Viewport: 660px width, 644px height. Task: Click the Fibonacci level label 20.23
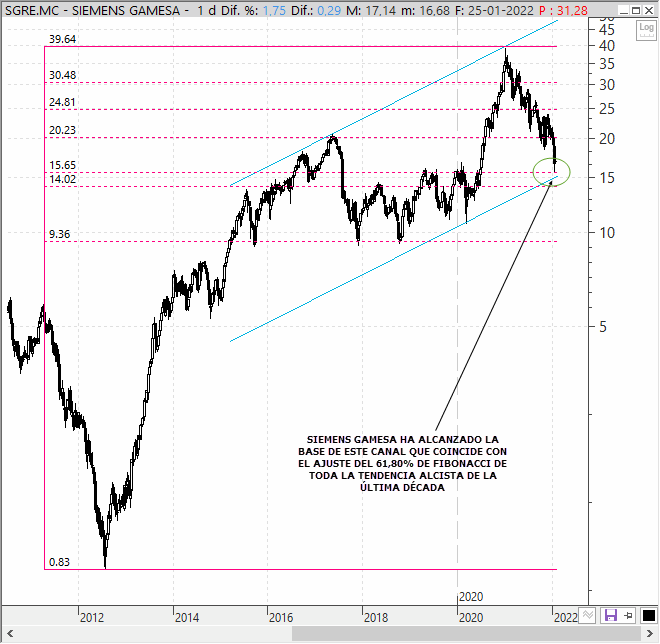point(63,130)
